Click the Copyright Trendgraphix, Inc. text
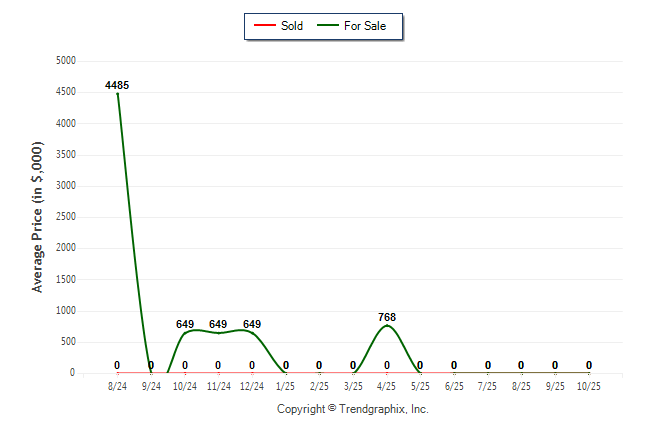Viewport: 646px width, 434px height. click(352, 409)
